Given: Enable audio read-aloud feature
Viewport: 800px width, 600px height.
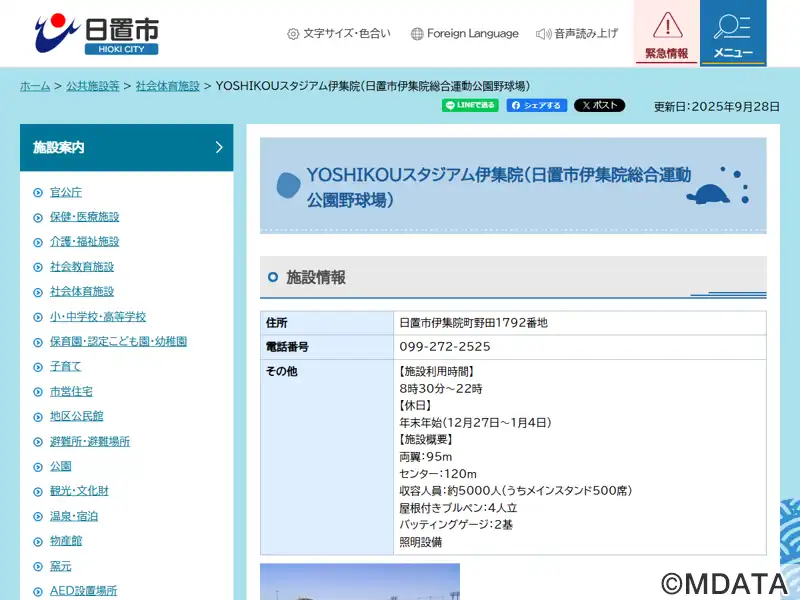Looking at the screenshot, I should point(577,34).
